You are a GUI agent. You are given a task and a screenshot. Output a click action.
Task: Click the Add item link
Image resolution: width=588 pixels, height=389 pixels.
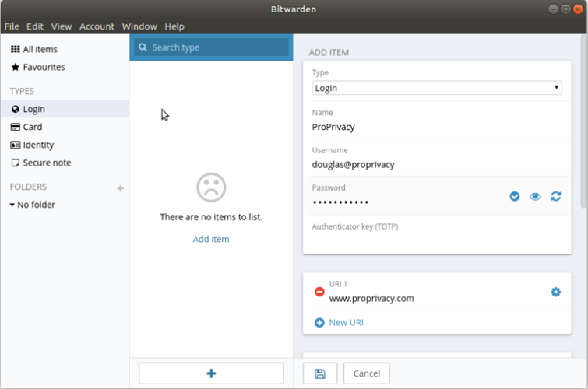click(x=211, y=239)
